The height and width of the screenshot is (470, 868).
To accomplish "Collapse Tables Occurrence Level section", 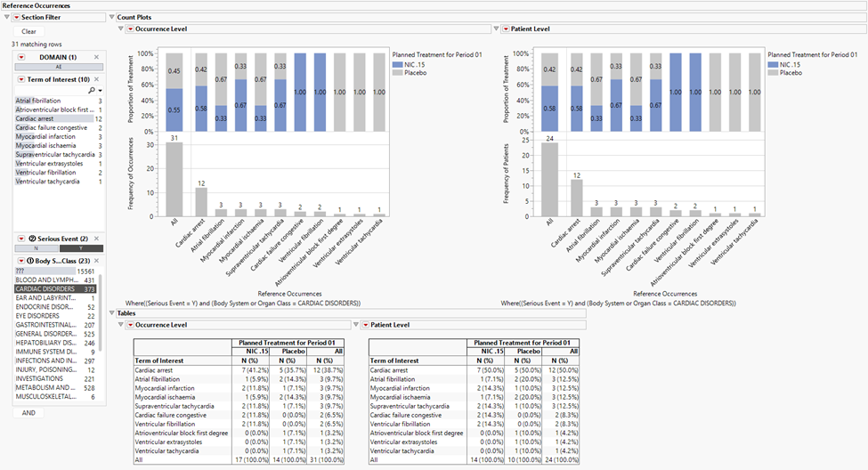I will click(121, 325).
